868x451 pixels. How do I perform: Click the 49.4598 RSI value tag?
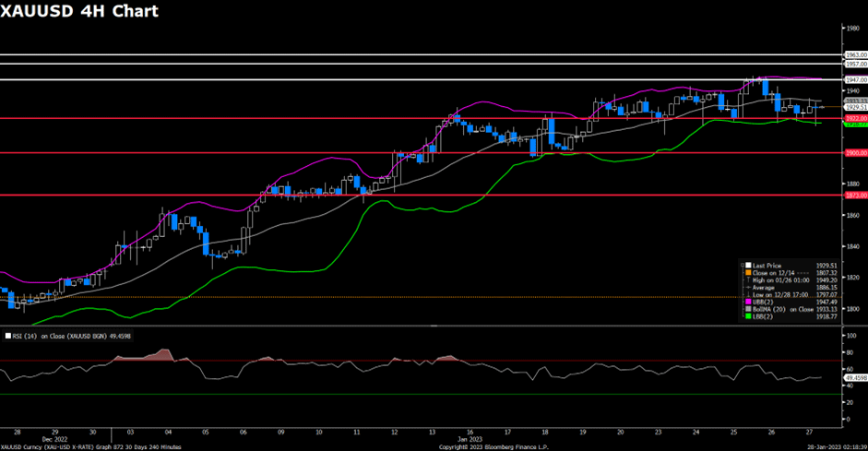pos(856,377)
